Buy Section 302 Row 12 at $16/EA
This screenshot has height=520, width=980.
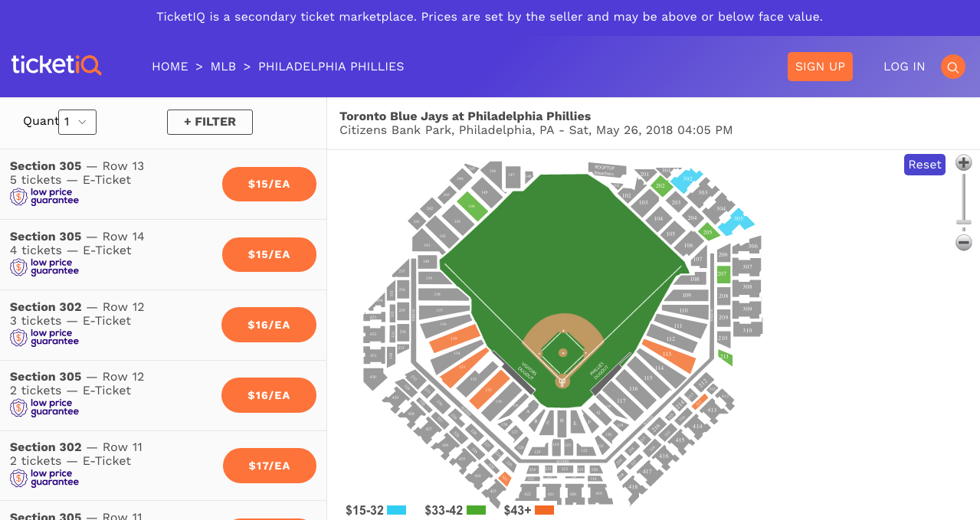pos(269,325)
